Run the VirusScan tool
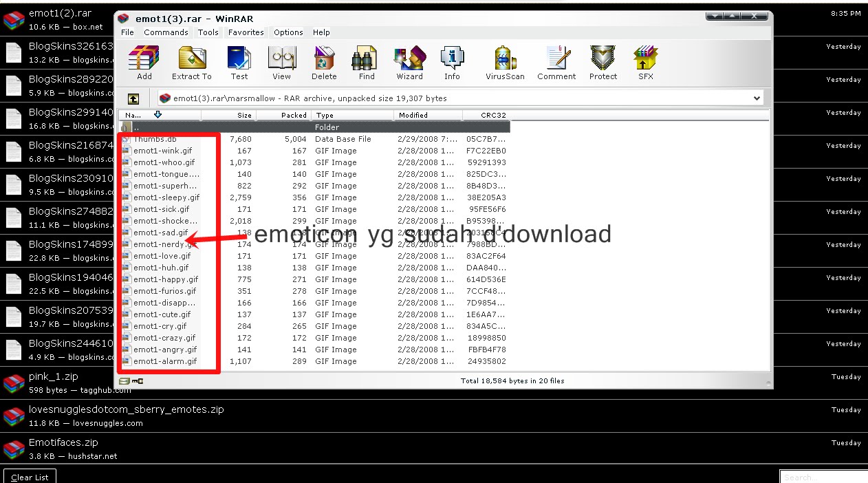 506,63
